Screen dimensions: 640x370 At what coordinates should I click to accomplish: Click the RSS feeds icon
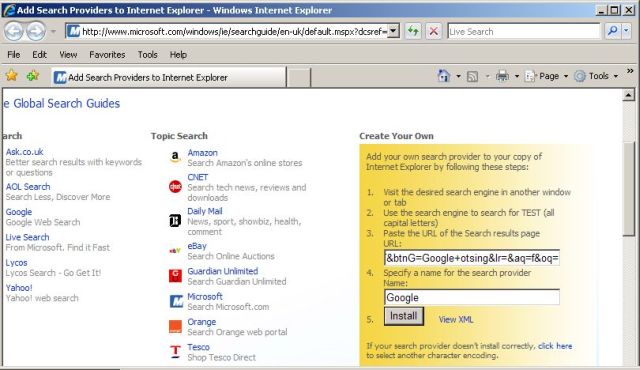pyautogui.click(x=472, y=76)
